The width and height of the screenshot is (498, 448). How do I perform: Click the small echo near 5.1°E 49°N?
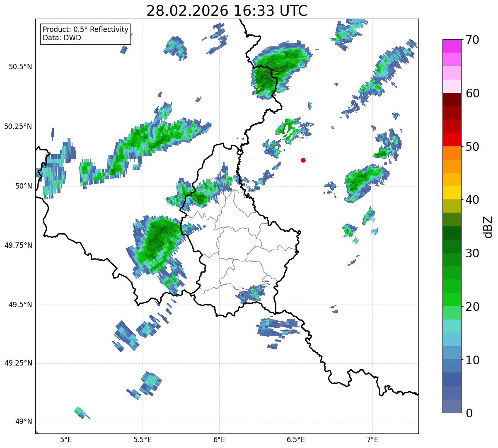pyautogui.click(x=81, y=412)
